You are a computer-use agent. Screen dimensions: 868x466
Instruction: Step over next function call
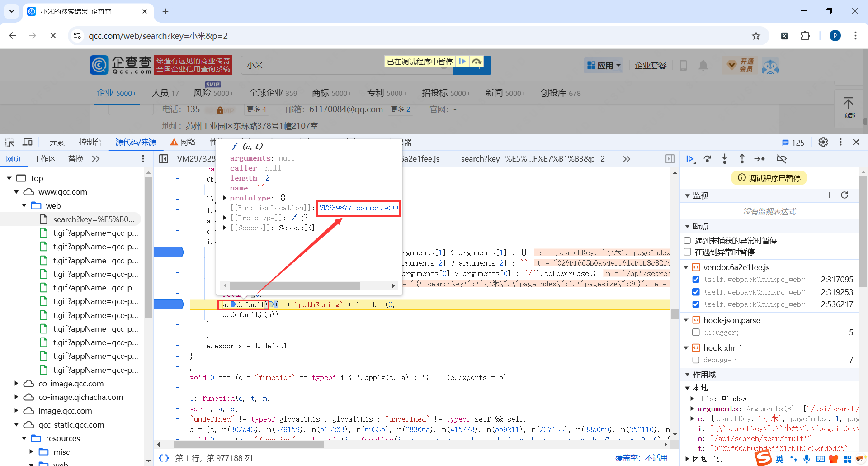pyautogui.click(x=708, y=159)
